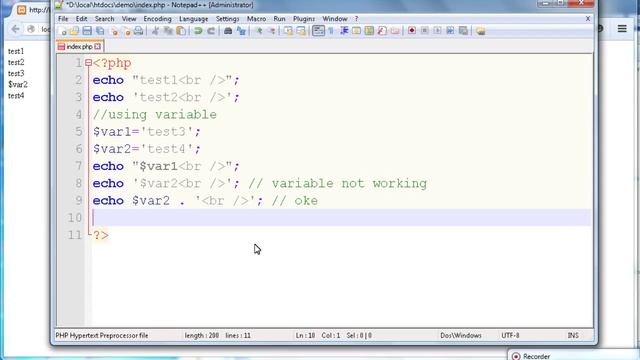Toggle Show All Characters pilcrow icon
Viewport: 640px width, 360px height.
point(331,31)
